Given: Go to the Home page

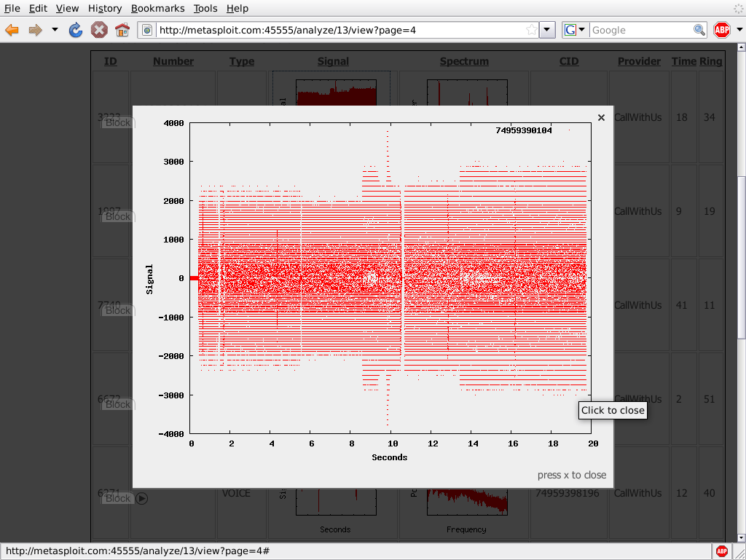Looking at the screenshot, I should point(122,30).
